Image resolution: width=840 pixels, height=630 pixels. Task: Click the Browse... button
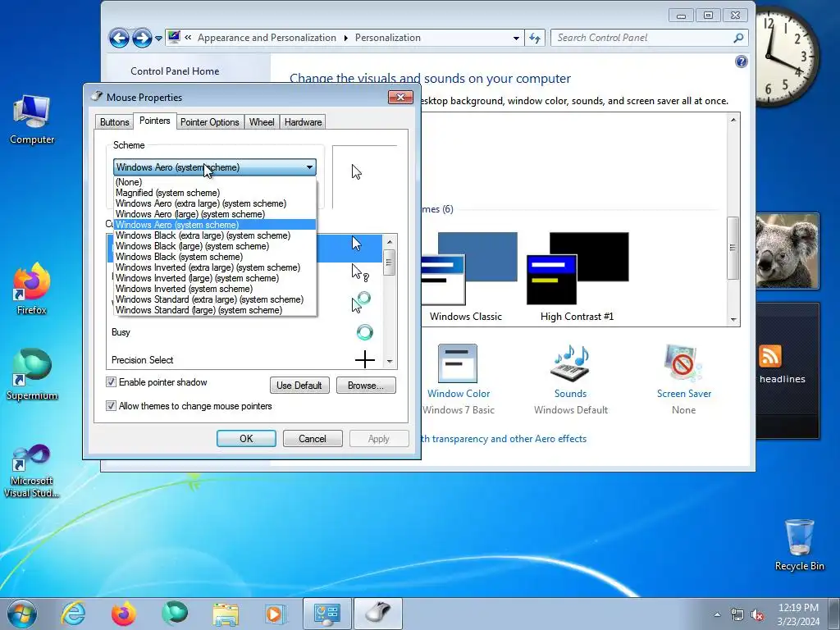coord(366,386)
